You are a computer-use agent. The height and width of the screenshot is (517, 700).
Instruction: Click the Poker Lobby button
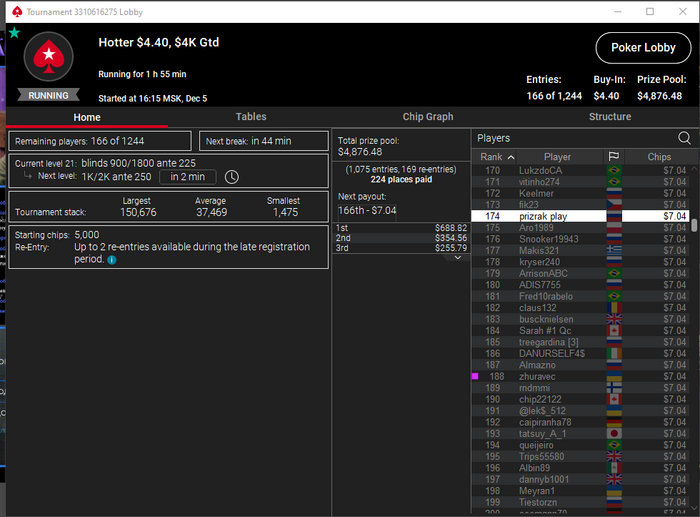pos(643,48)
